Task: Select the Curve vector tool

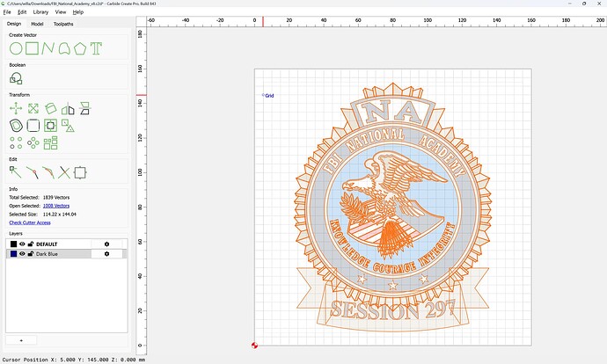Action: (x=64, y=48)
